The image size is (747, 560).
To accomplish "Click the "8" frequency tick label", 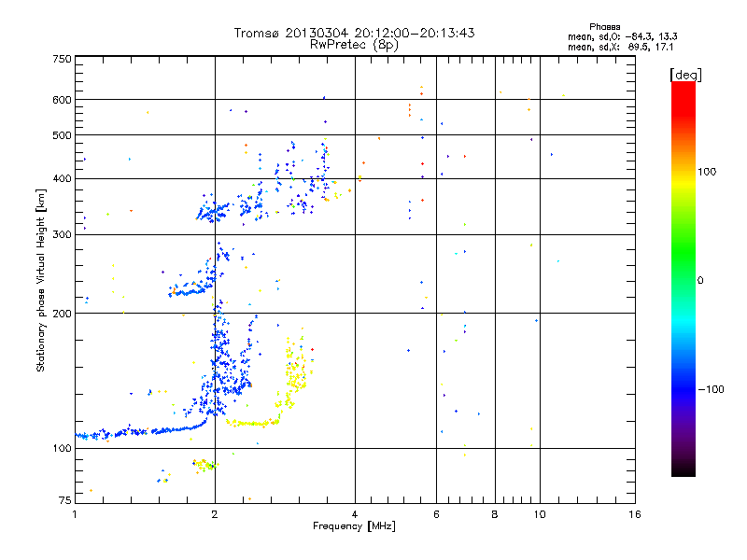I will pyautogui.click(x=495, y=514).
